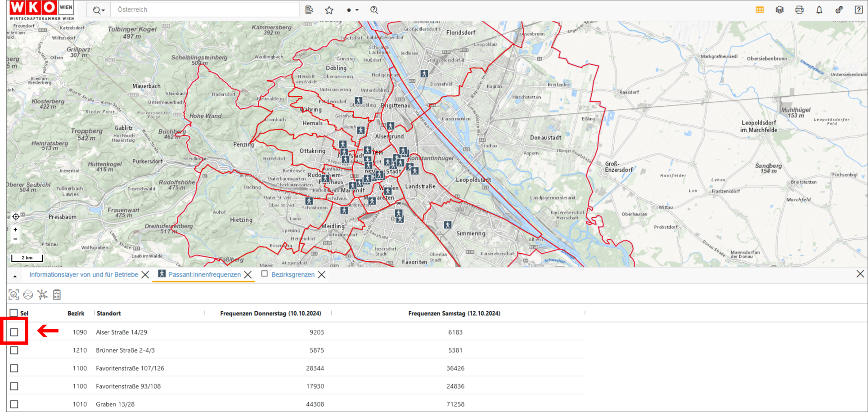The image size is (868, 412).
Task: Open settings gears icon
Action: [839, 10]
